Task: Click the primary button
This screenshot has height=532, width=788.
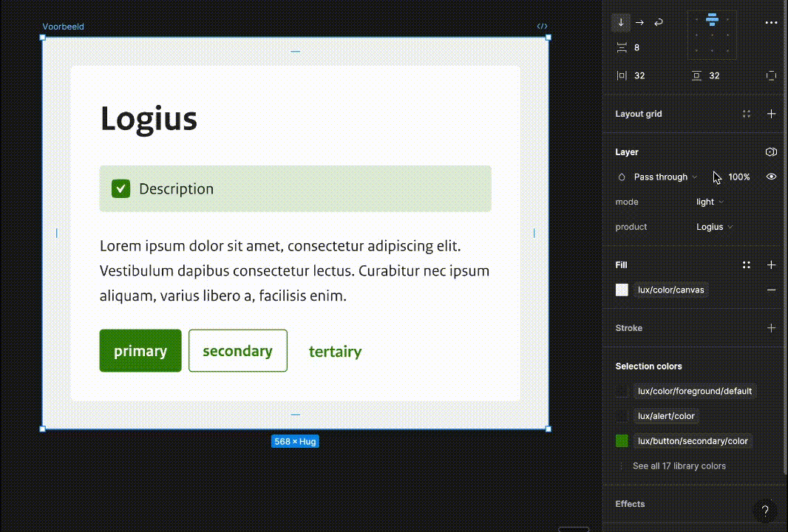Action: 140,351
